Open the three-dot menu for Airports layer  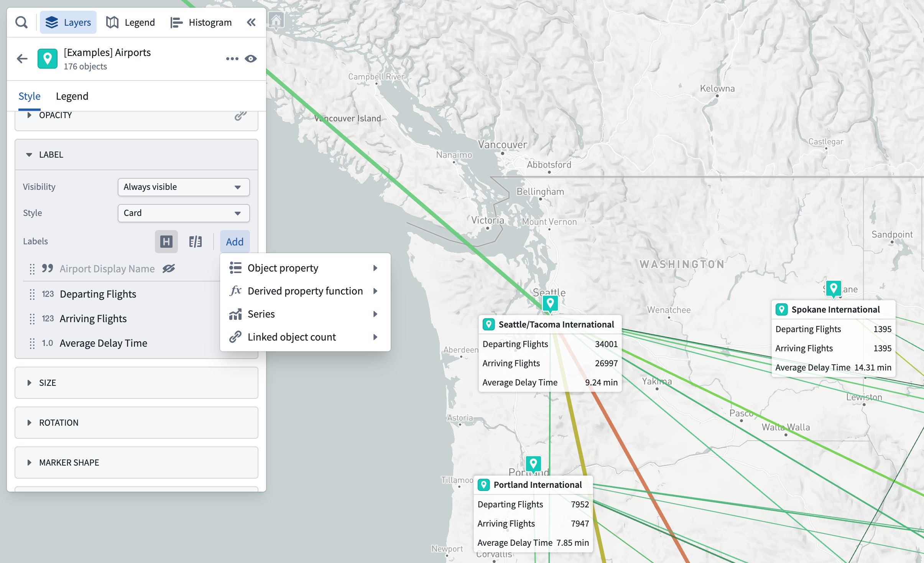point(232,59)
